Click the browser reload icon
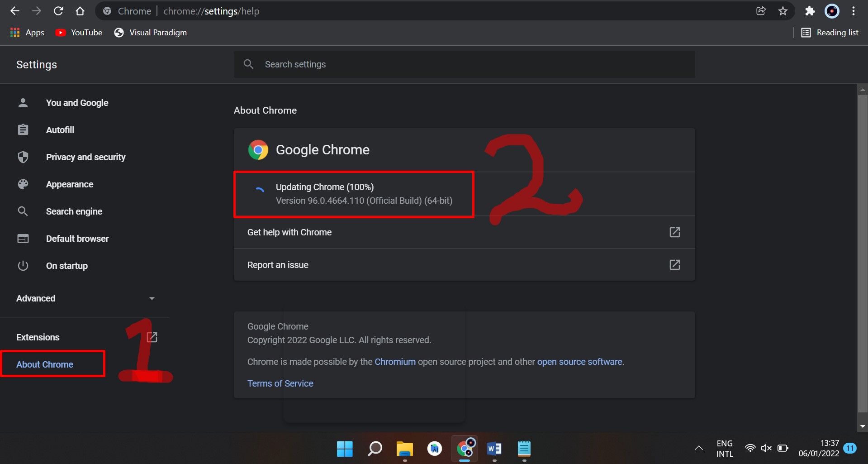868x464 pixels. tap(58, 11)
